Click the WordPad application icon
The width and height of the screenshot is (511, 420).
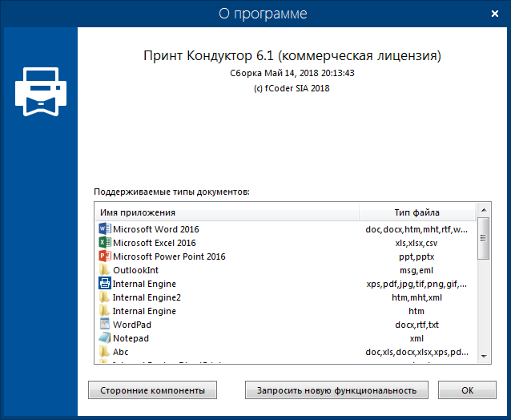tap(104, 325)
